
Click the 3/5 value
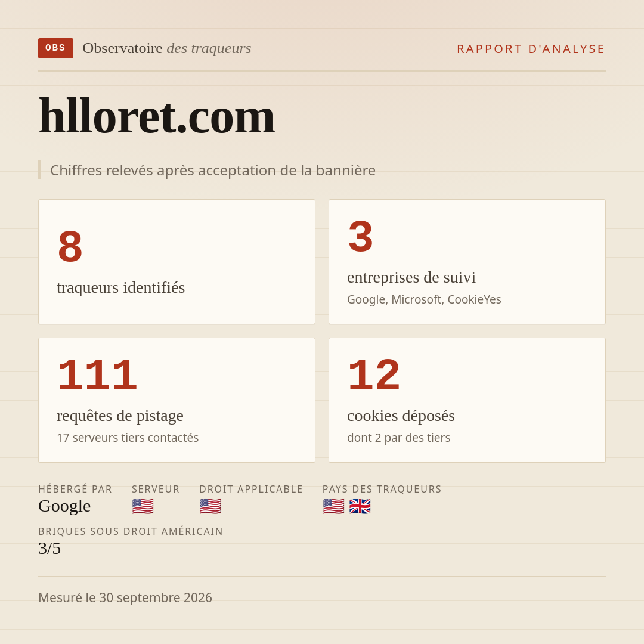tap(49, 549)
